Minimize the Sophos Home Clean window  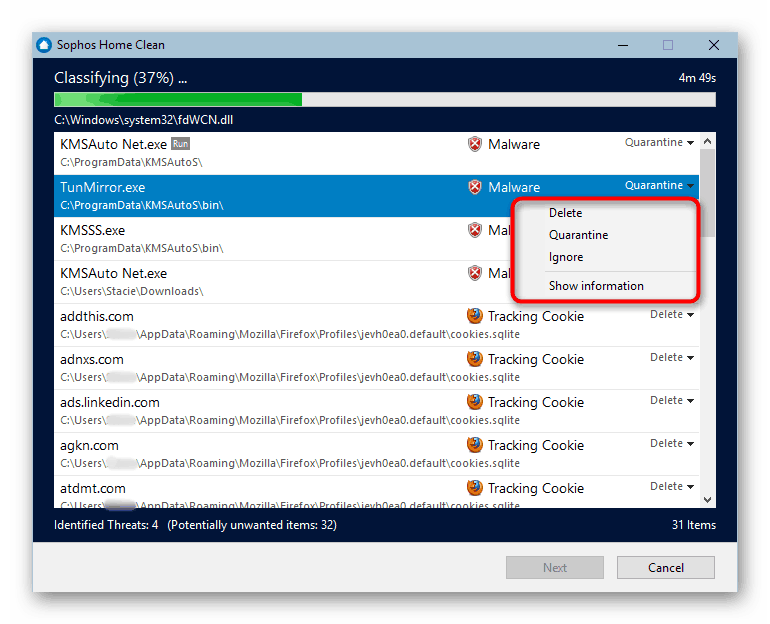[x=623, y=45]
